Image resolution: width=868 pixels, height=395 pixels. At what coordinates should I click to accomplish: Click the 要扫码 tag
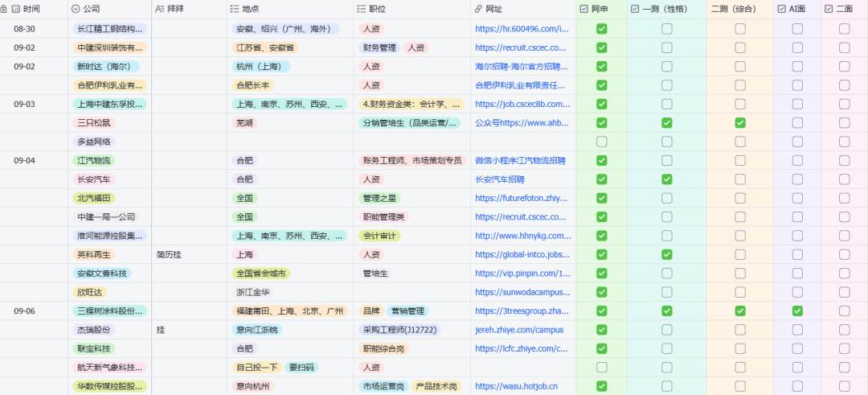[301, 368]
